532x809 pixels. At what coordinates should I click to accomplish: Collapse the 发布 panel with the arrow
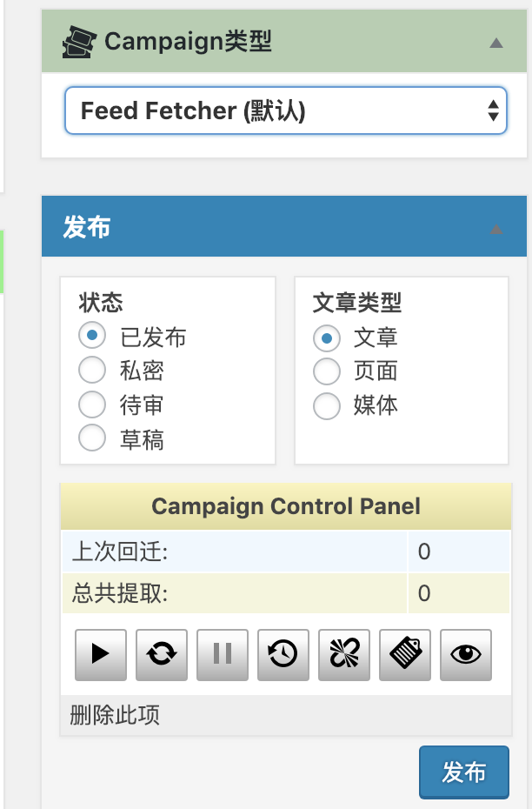(x=495, y=229)
